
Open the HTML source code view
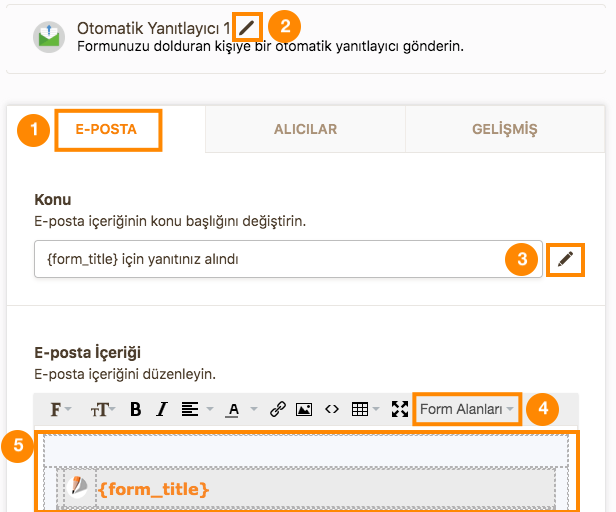(x=332, y=409)
